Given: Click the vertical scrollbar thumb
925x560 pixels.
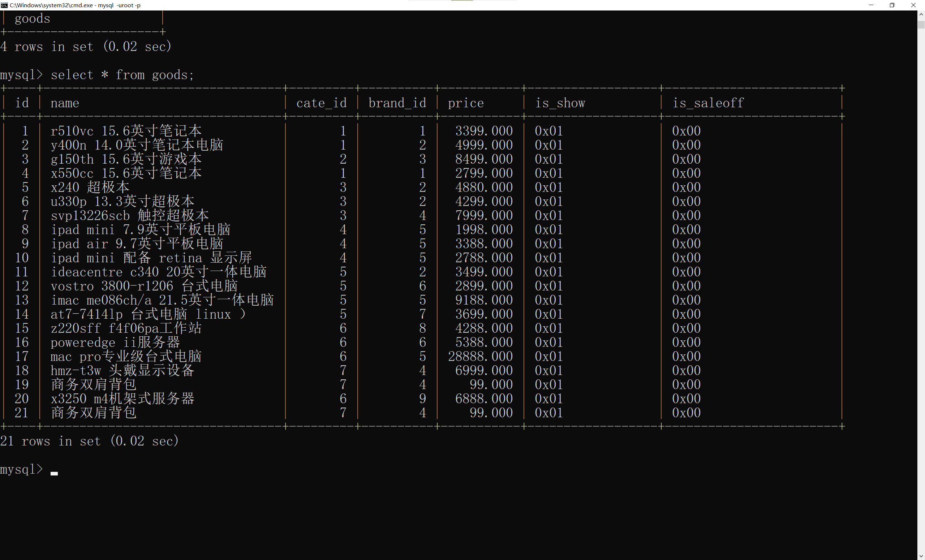Looking at the screenshot, I should coord(921,25).
